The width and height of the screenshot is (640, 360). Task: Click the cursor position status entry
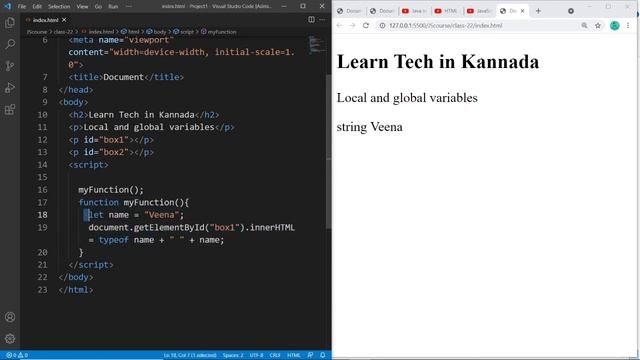[190, 355]
